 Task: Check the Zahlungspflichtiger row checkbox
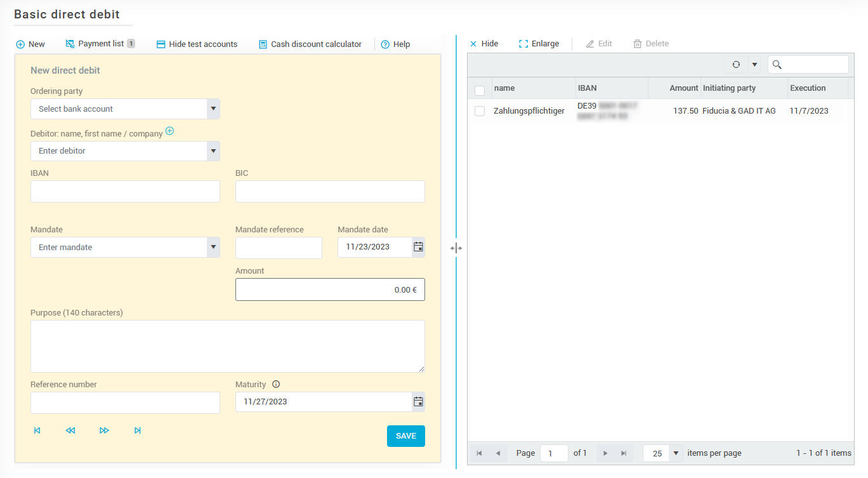(480, 111)
